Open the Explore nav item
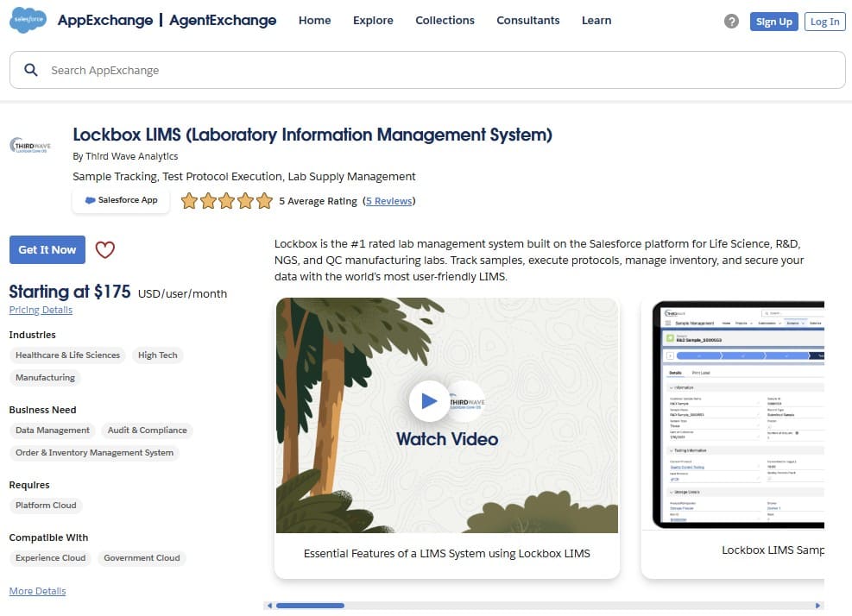 coord(373,20)
